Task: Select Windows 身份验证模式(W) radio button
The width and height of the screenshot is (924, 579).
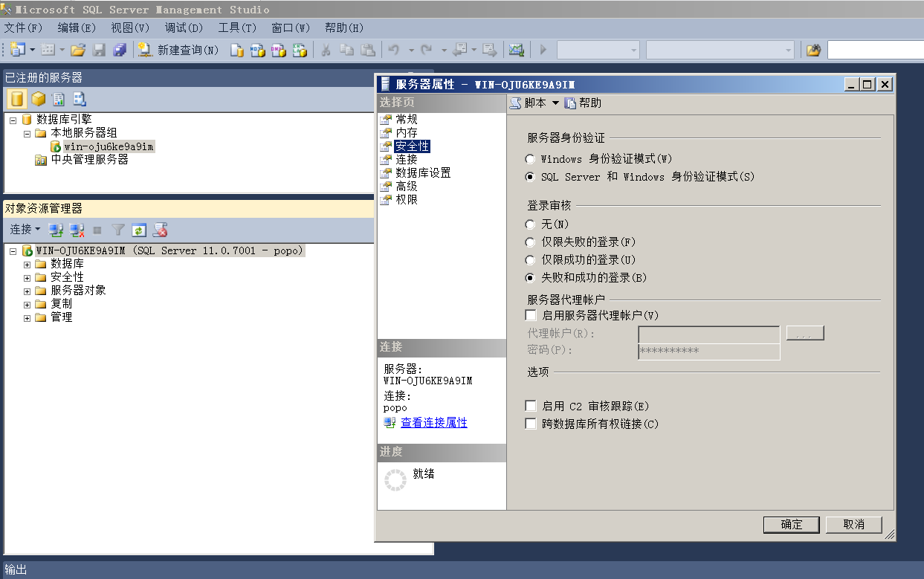Action: click(x=530, y=159)
